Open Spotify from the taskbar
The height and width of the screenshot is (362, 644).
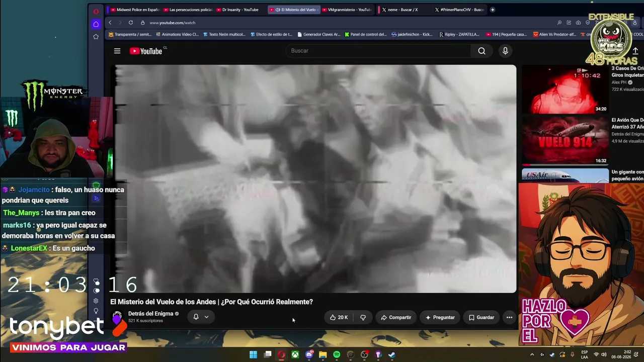tap(337, 354)
